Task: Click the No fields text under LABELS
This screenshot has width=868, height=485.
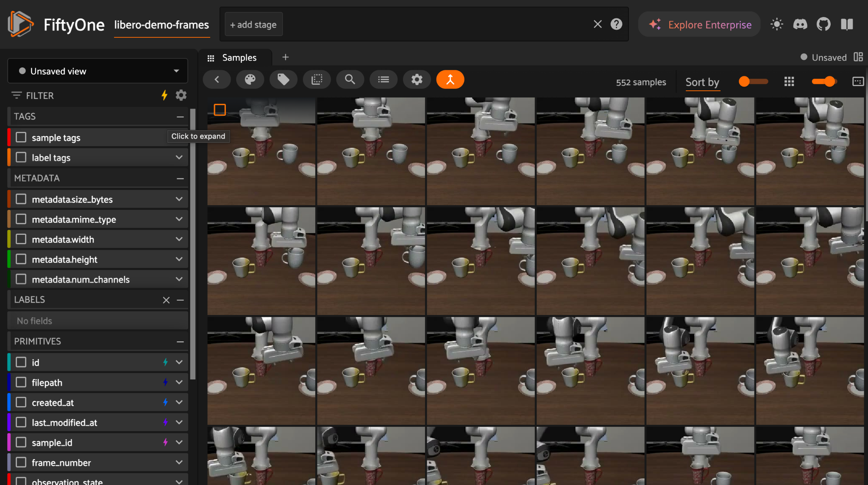Action: [34, 321]
